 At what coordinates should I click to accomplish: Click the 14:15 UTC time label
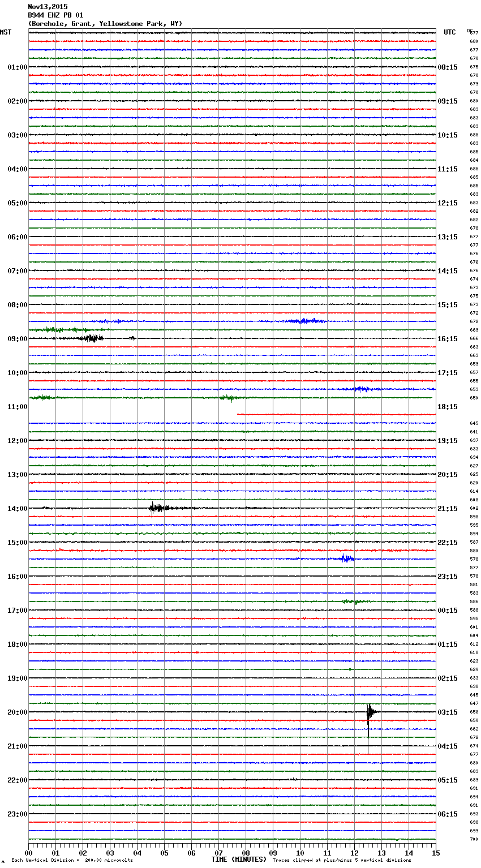pos(448,271)
